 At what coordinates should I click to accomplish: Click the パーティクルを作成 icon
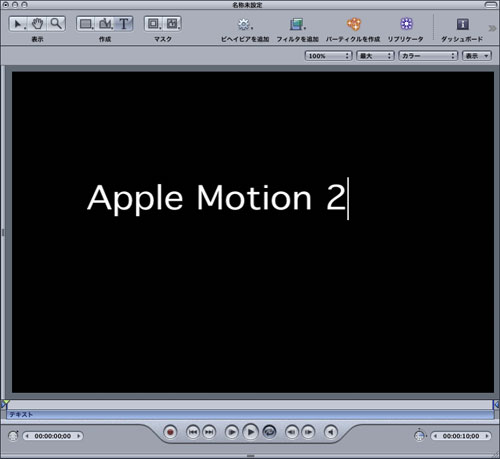[353, 24]
